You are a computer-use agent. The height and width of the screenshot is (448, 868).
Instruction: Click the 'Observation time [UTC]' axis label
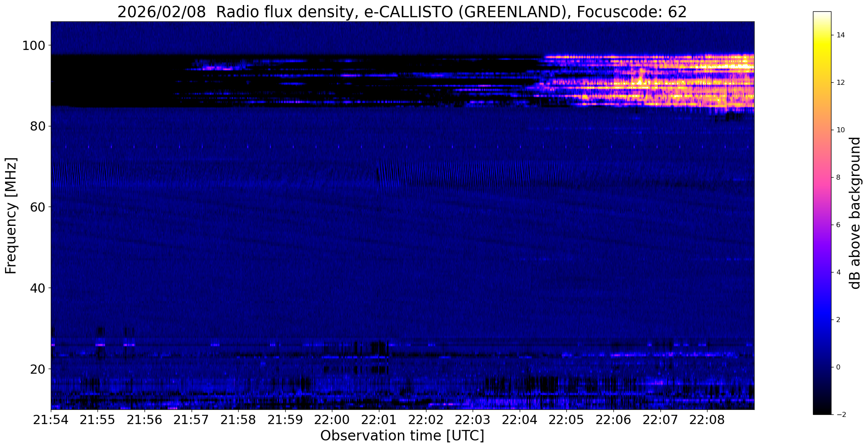[402, 435]
